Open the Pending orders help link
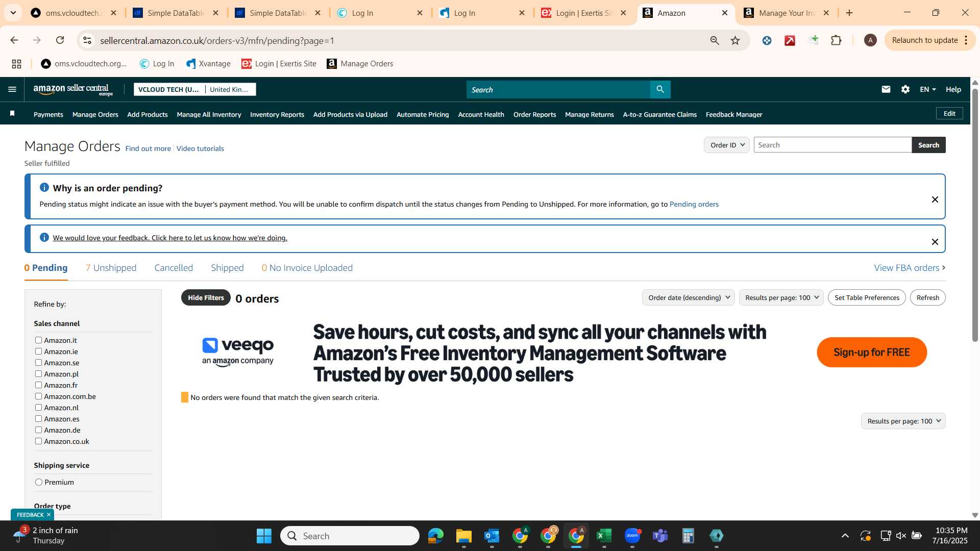This screenshot has width=980, height=551. click(694, 204)
